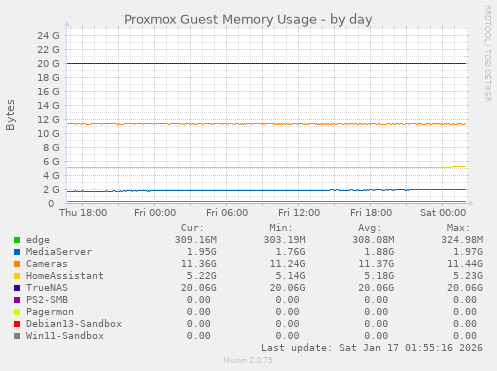Click the blue MediaServer legend swatch

tap(17, 252)
